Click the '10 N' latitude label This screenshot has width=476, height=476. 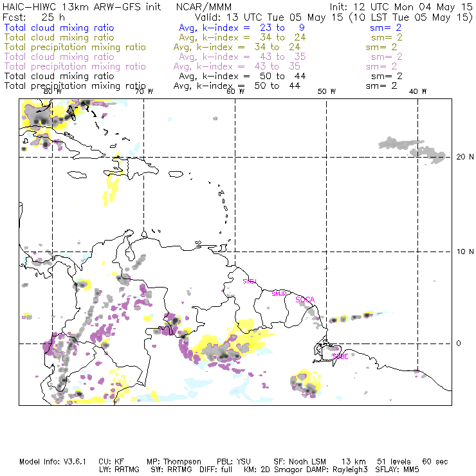click(465, 252)
